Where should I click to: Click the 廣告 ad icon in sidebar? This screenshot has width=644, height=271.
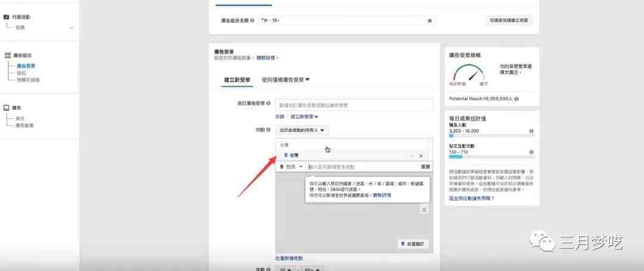pyautogui.click(x=6, y=107)
